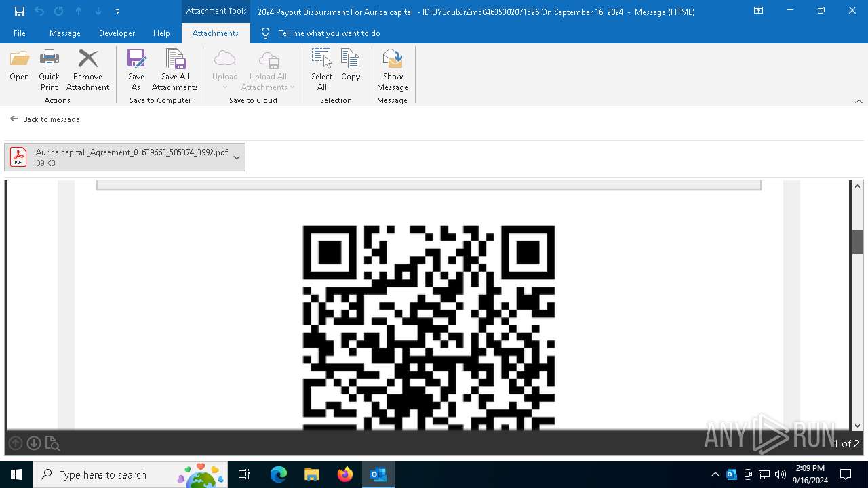Screen dimensions: 868x488
Task: Quick Print the attachment
Action: 49,70
